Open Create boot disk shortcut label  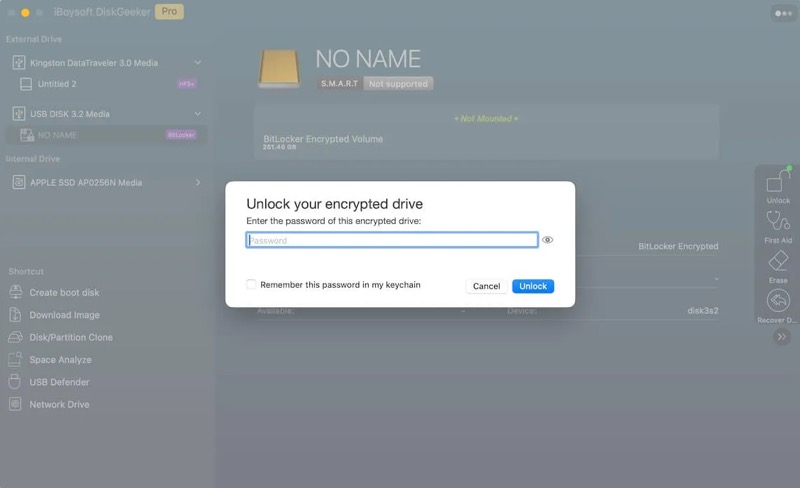(64, 292)
